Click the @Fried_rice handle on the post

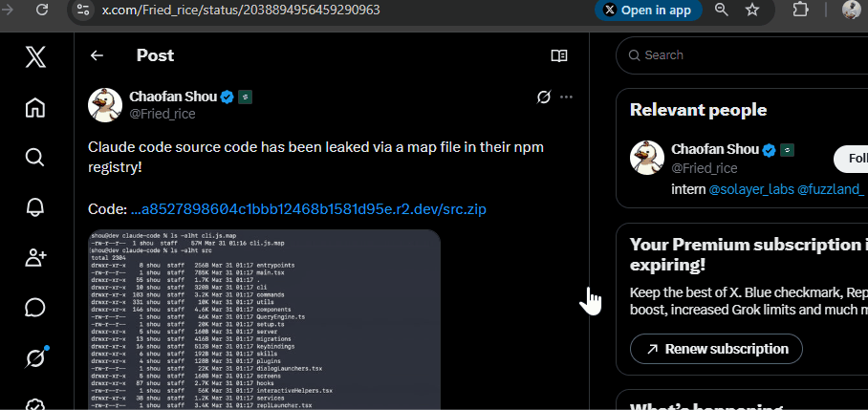[163, 114]
